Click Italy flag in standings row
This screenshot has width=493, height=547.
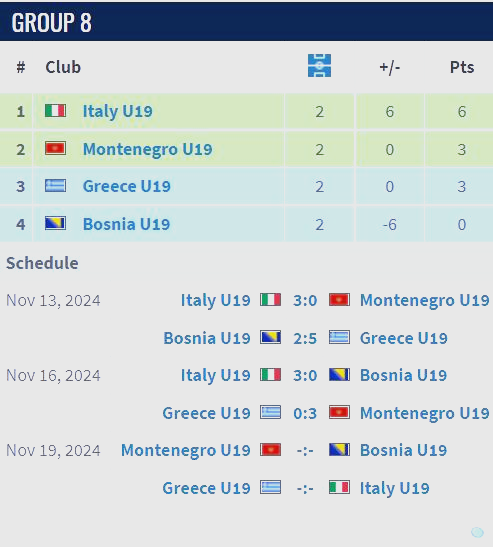tap(55, 111)
